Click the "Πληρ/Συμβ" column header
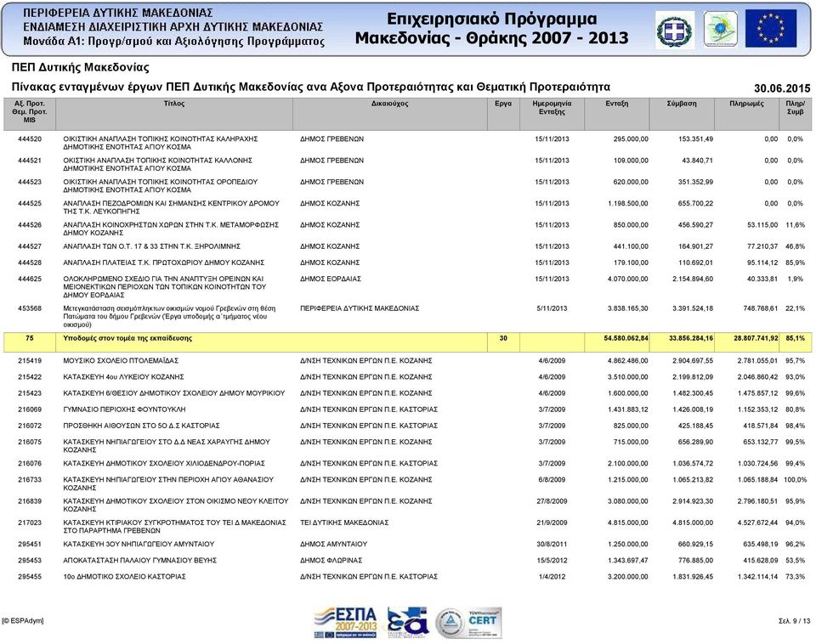 [796, 108]
